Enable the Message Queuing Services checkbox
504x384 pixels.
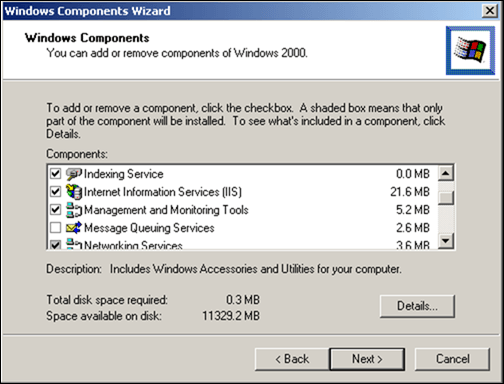[55, 228]
